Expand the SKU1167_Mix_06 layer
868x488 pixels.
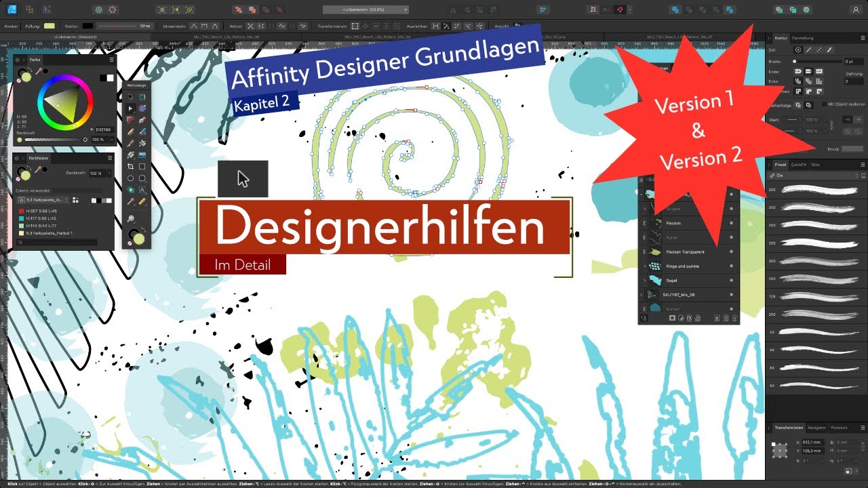point(641,295)
